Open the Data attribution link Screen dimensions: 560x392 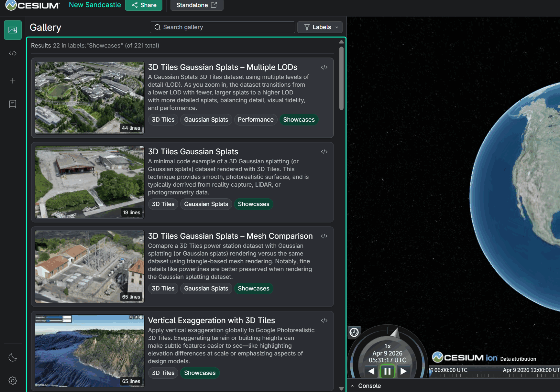[518, 359]
